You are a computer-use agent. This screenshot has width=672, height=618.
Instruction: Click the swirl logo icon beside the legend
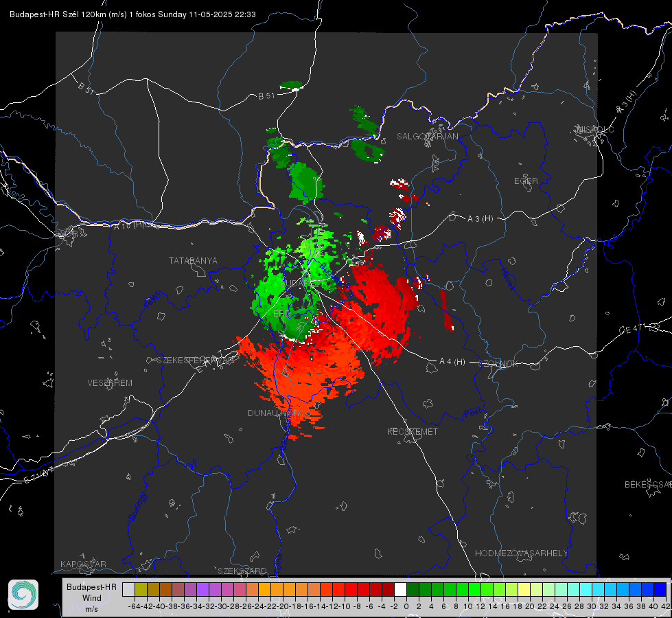click(x=23, y=595)
